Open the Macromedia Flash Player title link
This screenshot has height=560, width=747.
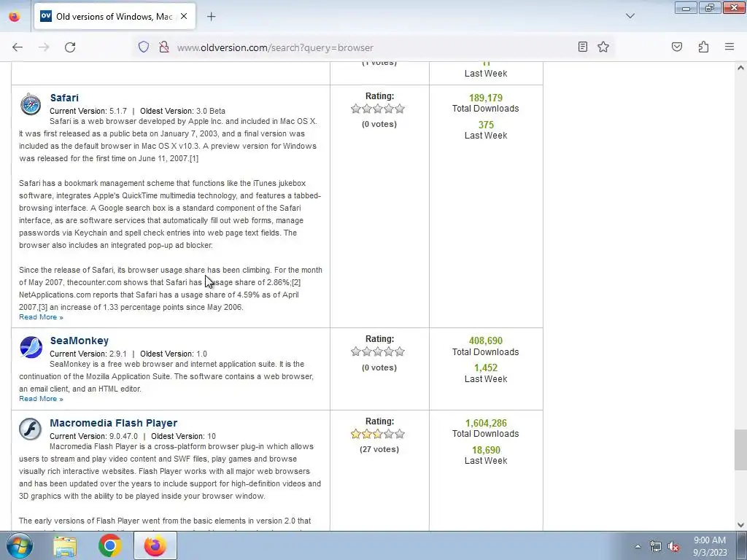pyautogui.click(x=113, y=423)
